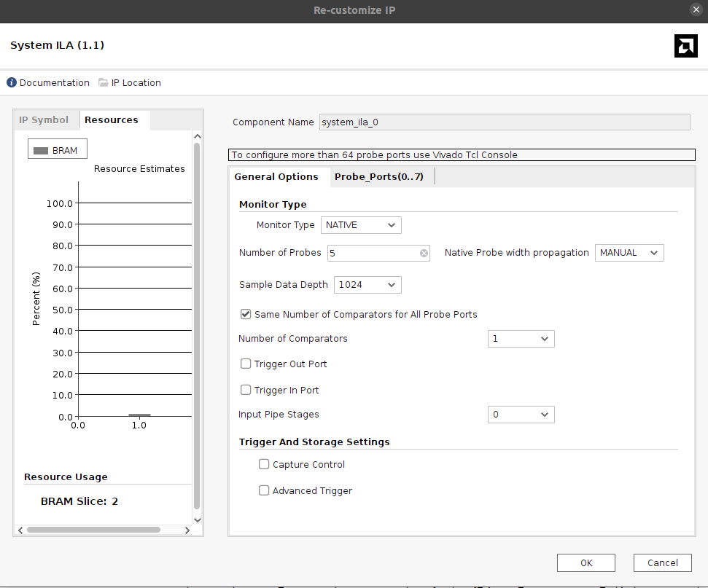Viewport: 708px width, 588px height.
Task: Toggle the Advanced Trigger checkbox
Action: (x=264, y=490)
